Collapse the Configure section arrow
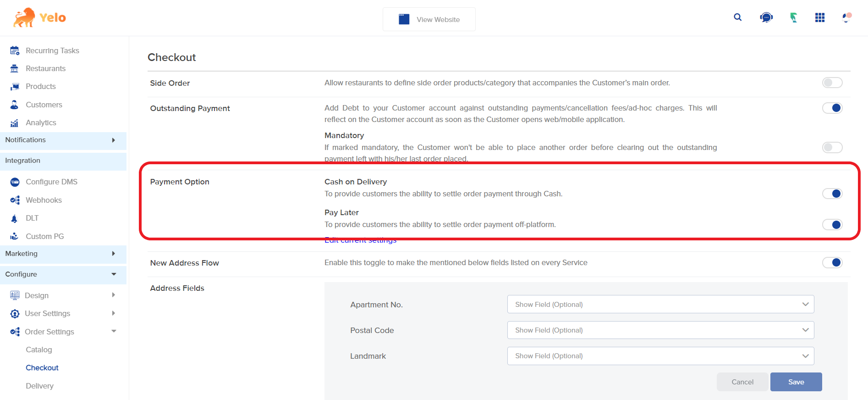This screenshot has height=400, width=868. tap(114, 274)
